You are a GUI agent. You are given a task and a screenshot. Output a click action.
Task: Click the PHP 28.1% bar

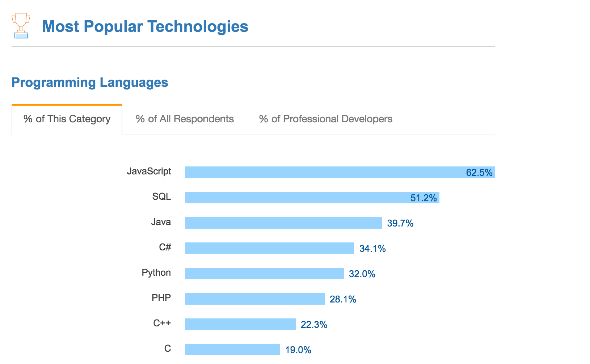(x=255, y=299)
